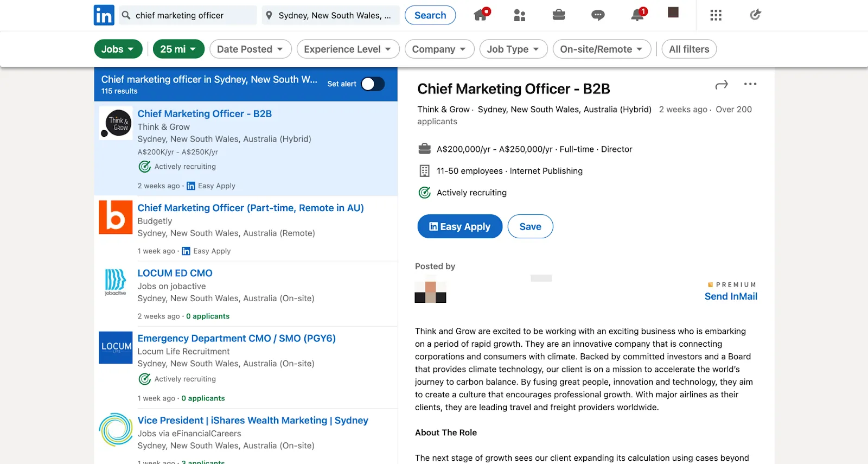Expand the Experience Level filter
This screenshot has height=464, width=868.
[x=348, y=49]
